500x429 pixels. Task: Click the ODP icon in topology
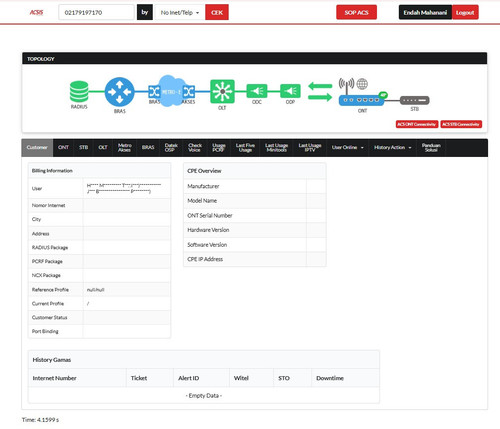(x=290, y=91)
